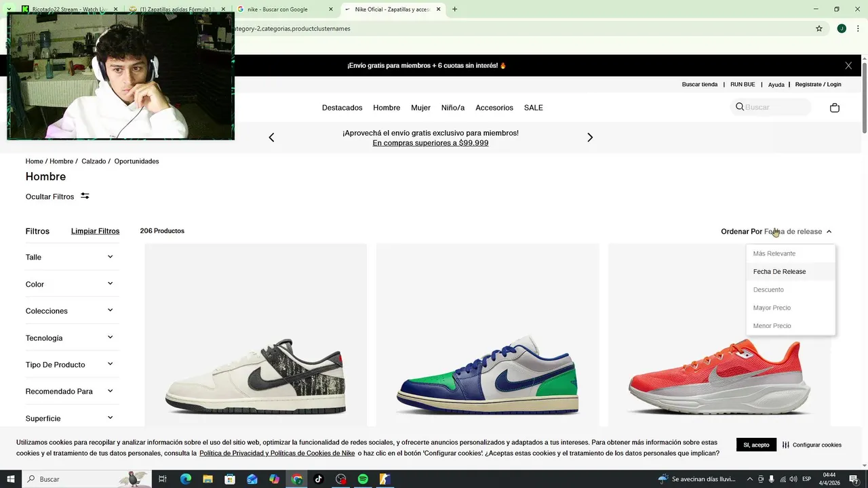Image resolution: width=868 pixels, height=488 pixels.
Task: Open Spotify from the taskbar
Action: 363,479
